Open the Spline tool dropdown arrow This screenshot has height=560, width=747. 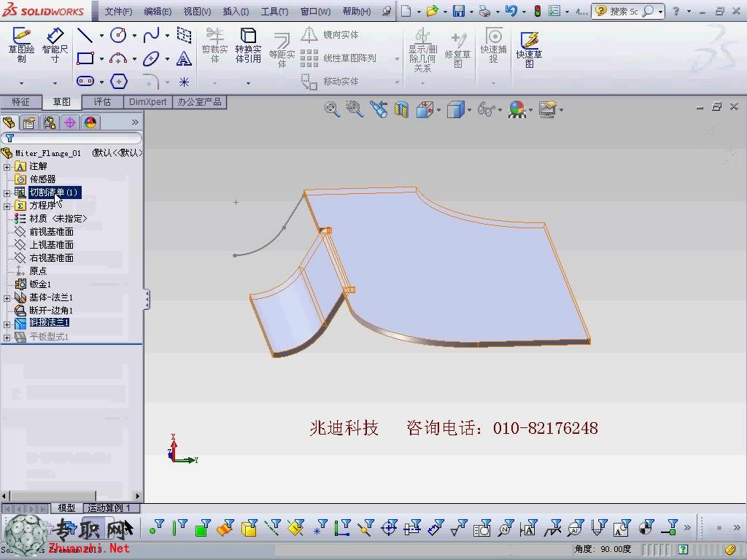[167, 35]
